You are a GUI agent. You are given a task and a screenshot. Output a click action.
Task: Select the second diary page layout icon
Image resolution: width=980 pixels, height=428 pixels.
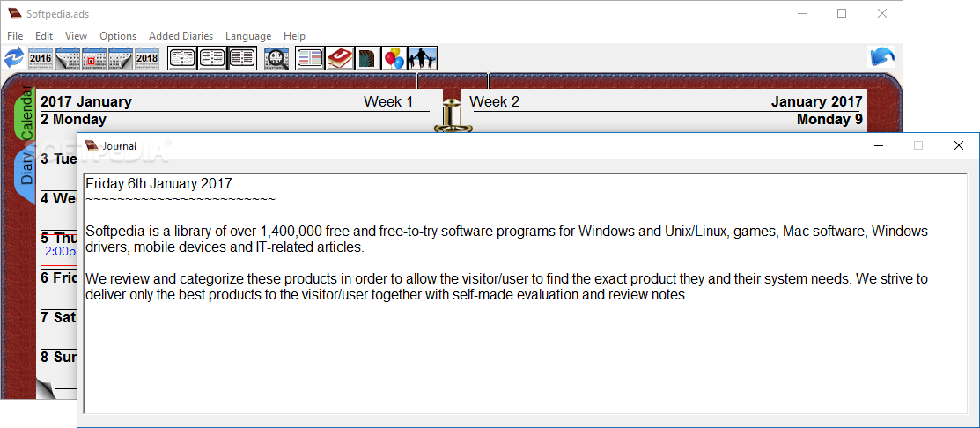212,58
